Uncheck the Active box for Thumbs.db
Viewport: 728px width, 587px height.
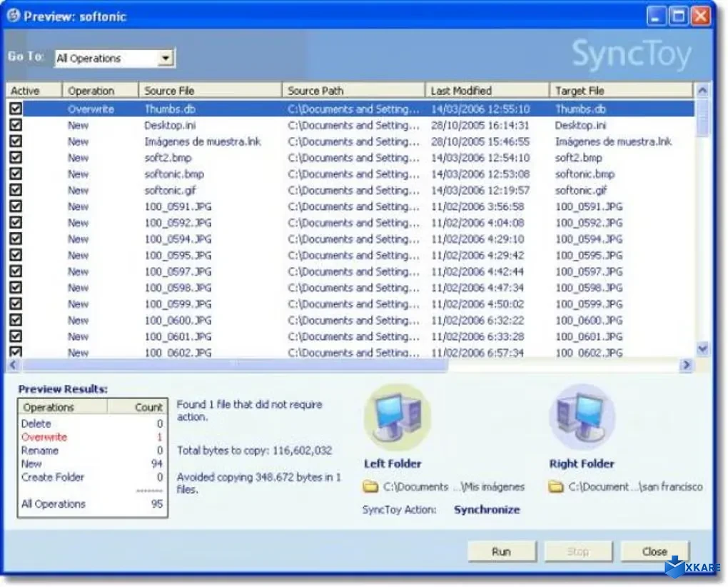coord(16,109)
